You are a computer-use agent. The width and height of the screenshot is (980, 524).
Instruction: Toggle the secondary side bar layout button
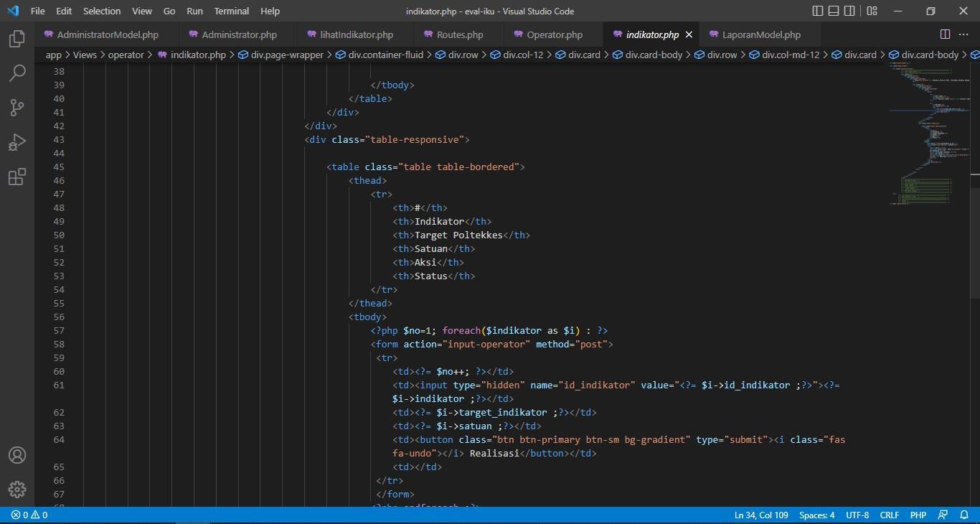851,11
